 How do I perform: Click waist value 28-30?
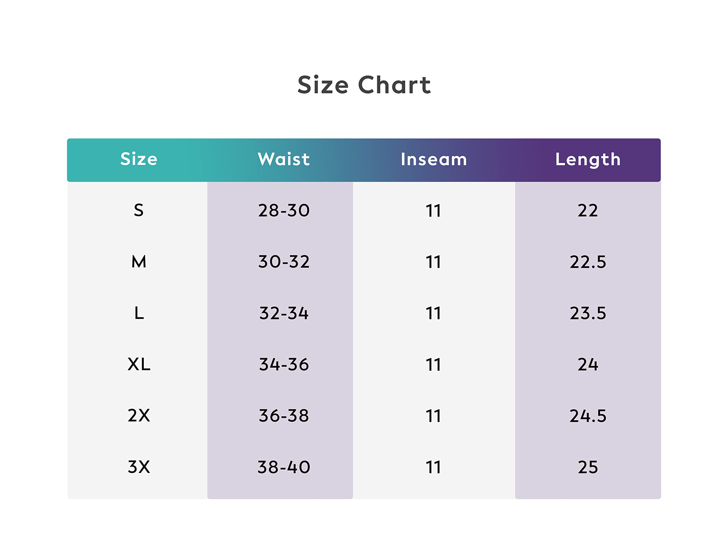coord(284,210)
